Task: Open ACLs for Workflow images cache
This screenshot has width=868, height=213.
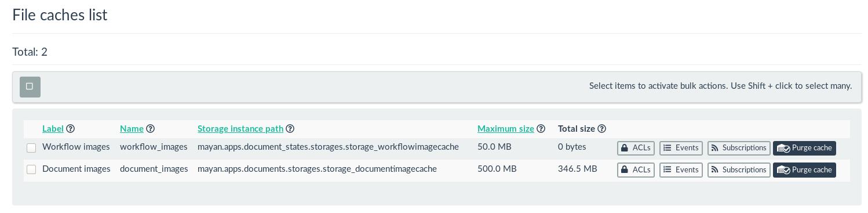Action: 636,148
